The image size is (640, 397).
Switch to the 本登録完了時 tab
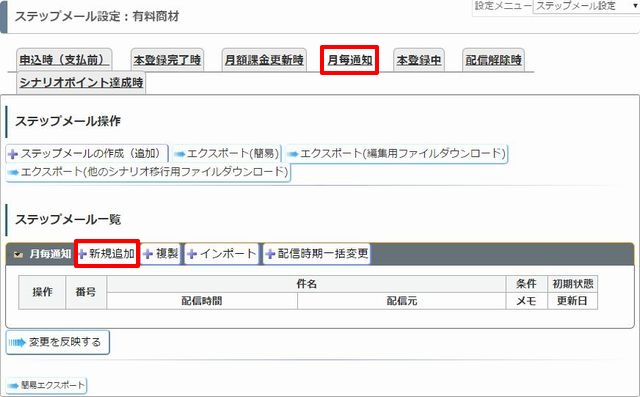tap(167, 60)
